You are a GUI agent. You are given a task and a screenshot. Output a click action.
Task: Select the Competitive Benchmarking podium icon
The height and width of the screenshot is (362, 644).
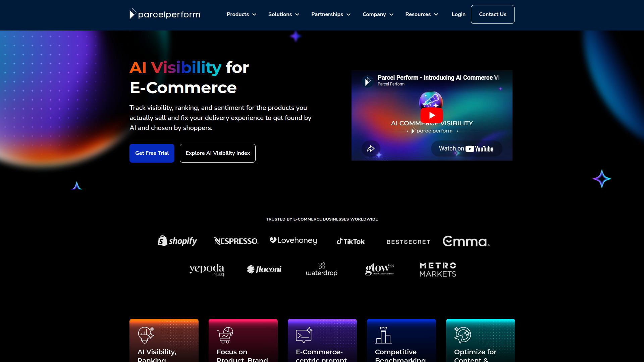[383, 335]
